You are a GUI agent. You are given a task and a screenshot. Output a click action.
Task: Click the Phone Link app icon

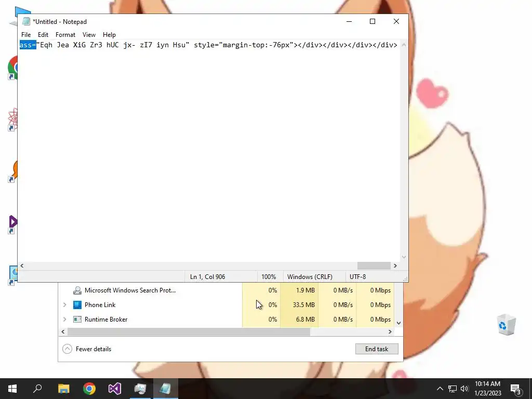click(x=77, y=304)
